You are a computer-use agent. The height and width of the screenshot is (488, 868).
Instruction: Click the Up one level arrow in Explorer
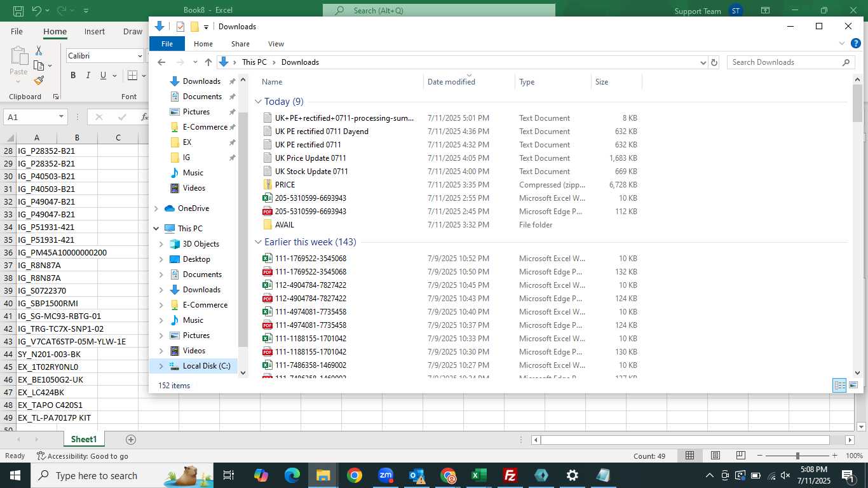208,62
